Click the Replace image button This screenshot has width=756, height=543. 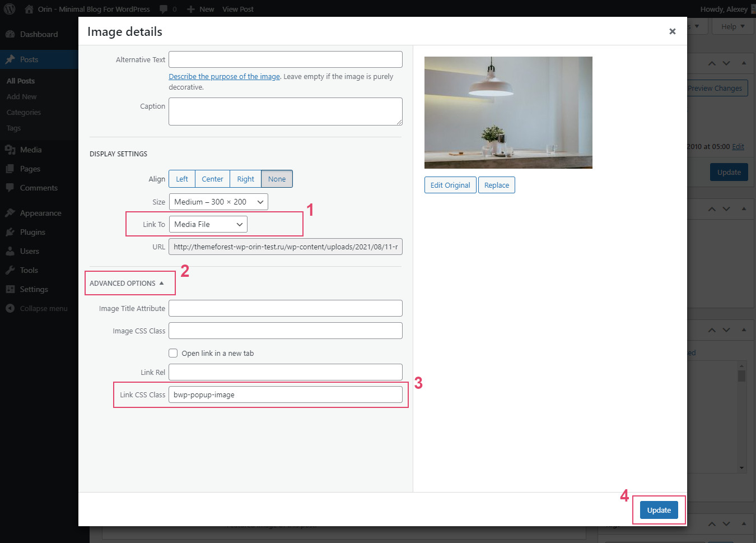496,185
